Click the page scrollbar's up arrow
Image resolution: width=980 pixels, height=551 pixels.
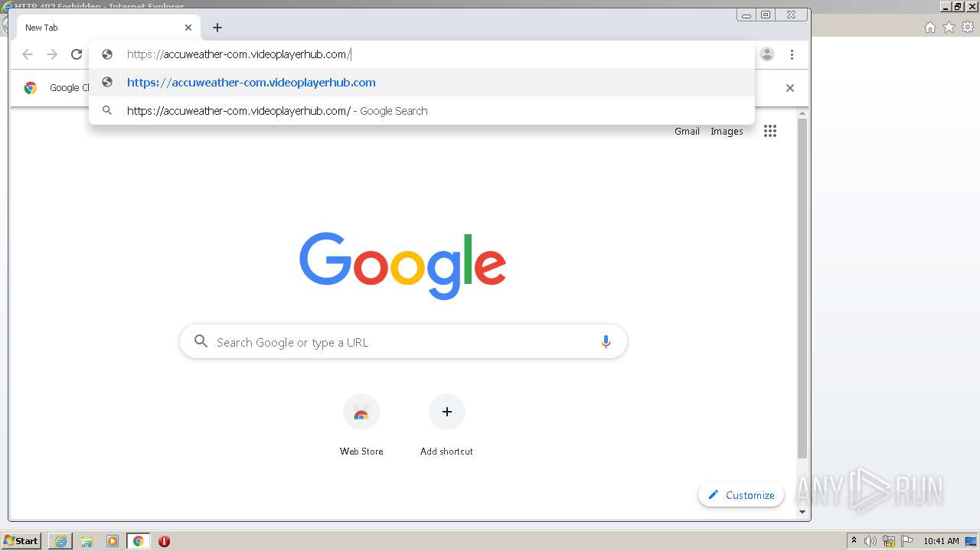point(802,114)
